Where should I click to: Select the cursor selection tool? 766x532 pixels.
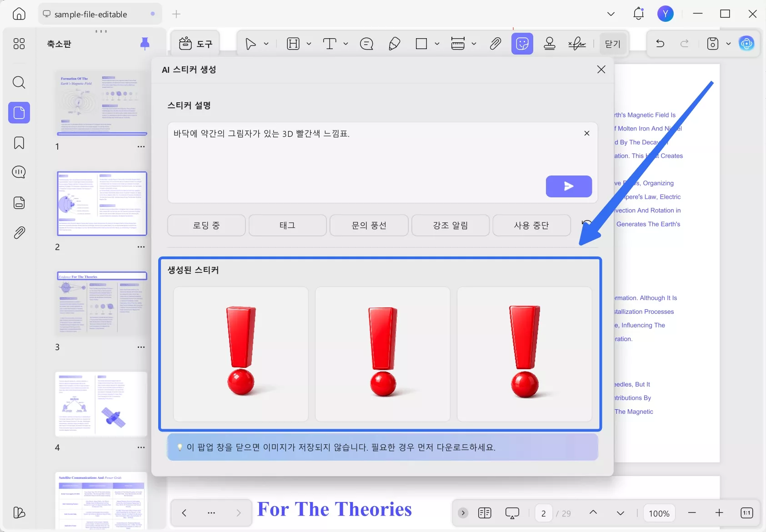point(250,44)
